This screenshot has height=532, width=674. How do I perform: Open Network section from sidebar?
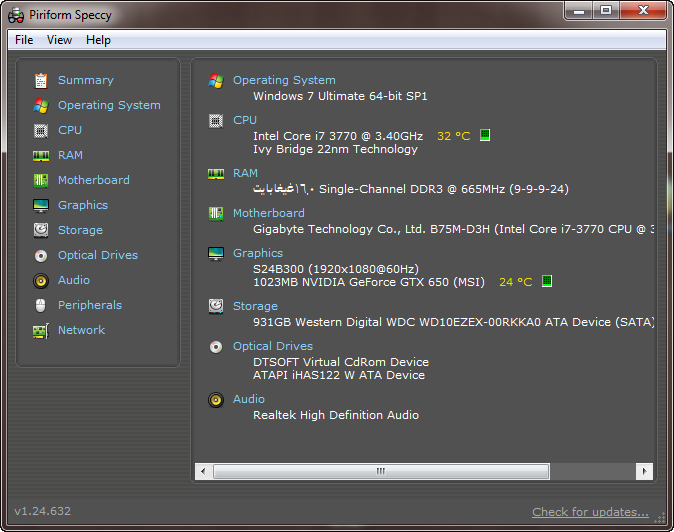tap(82, 330)
